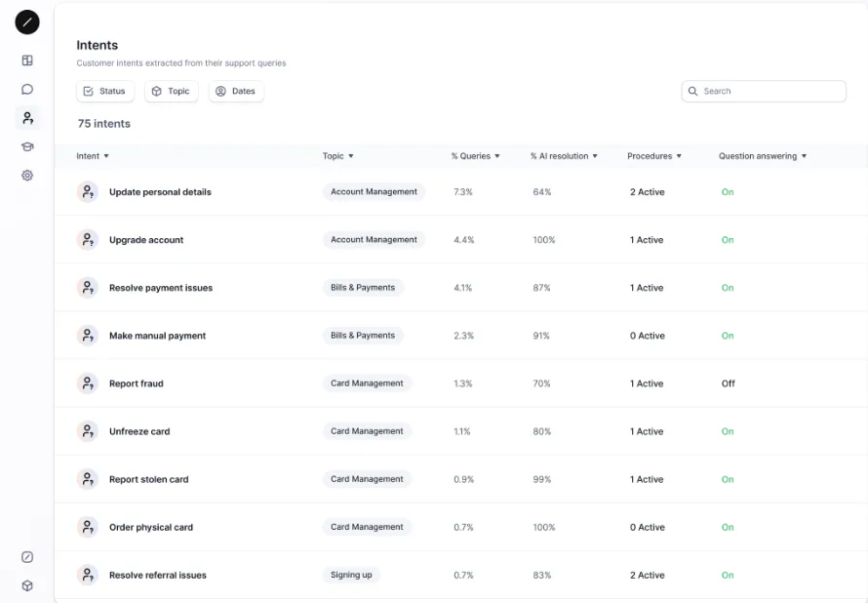Toggle question answering On for Resolve payment issues

[728, 288]
